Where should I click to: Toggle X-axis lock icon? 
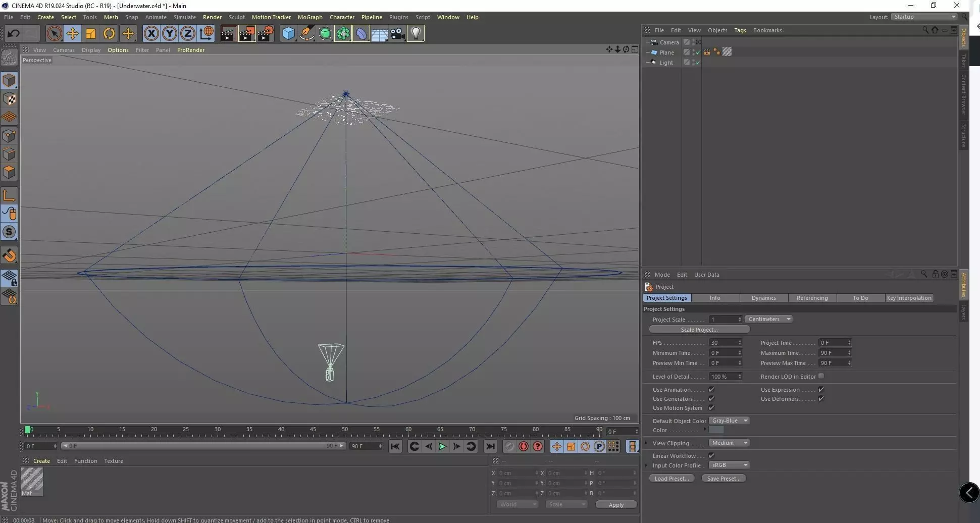(x=150, y=33)
